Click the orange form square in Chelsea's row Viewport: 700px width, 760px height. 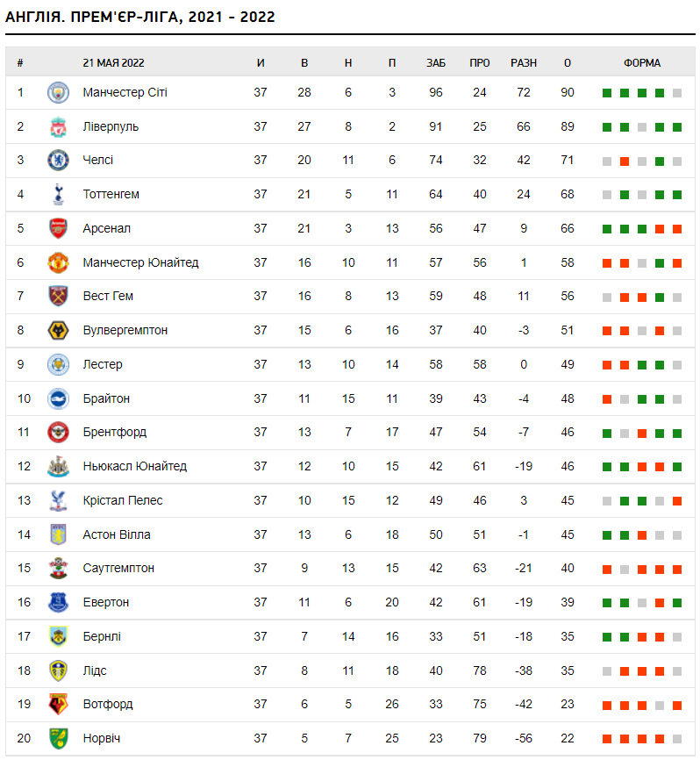coord(625,161)
